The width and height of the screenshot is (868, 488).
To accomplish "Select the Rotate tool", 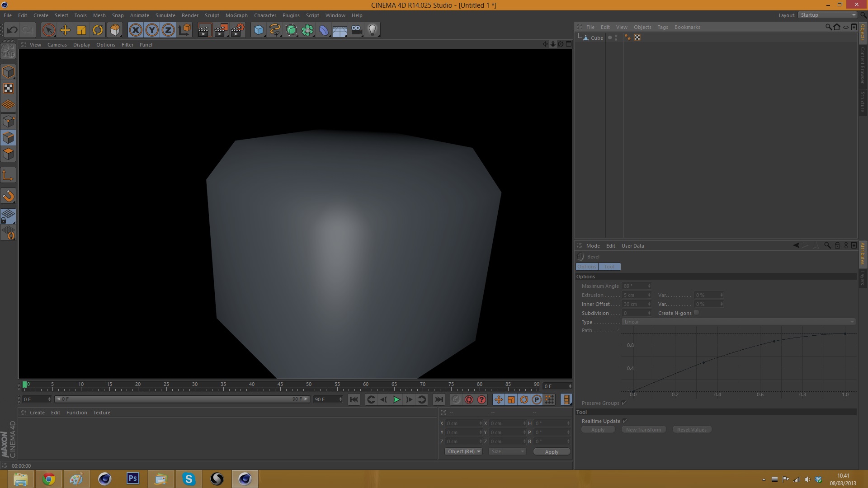I will (x=98, y=30).
